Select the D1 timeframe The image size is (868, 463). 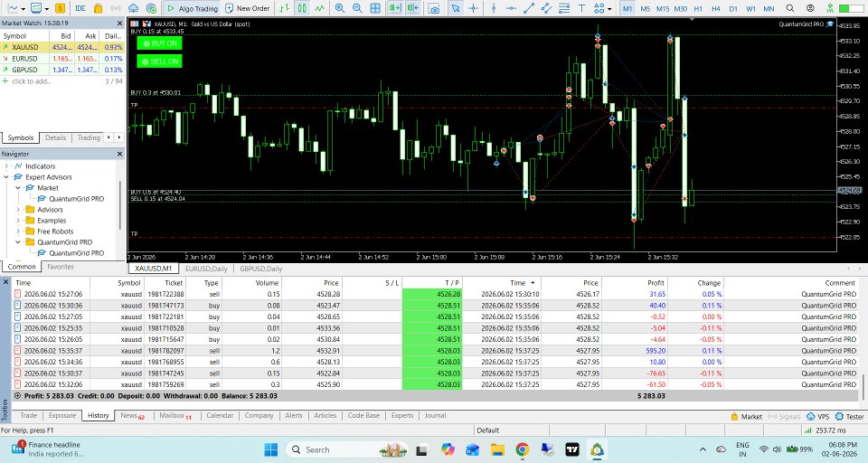tap(733, 8)
